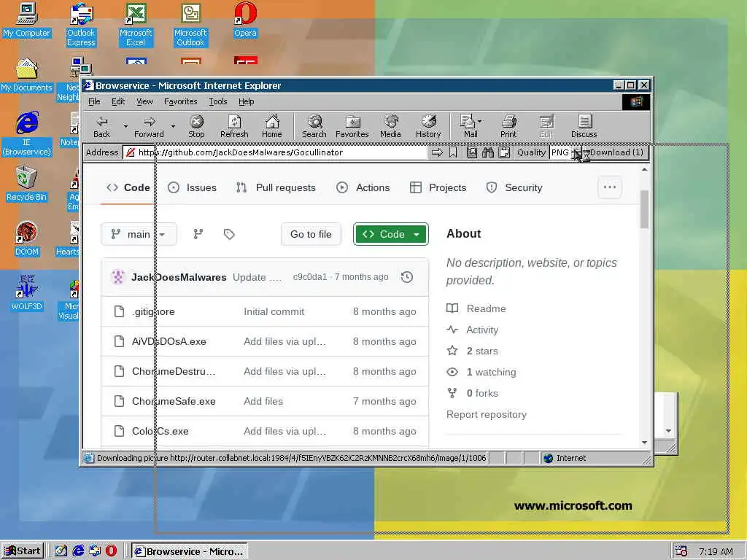Click the Download (1) button

616,152
